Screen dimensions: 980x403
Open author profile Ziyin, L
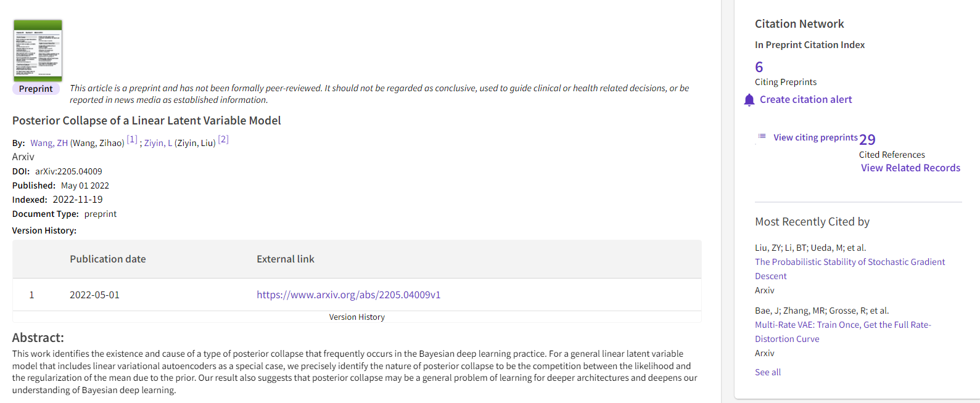tap(157, 142)
